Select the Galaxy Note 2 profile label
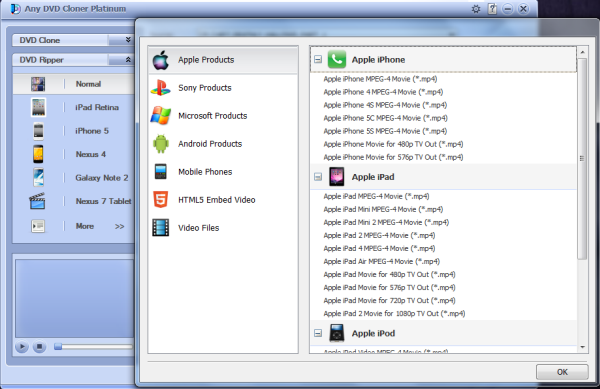Viewport: 600px width, 389px height. 102,177
